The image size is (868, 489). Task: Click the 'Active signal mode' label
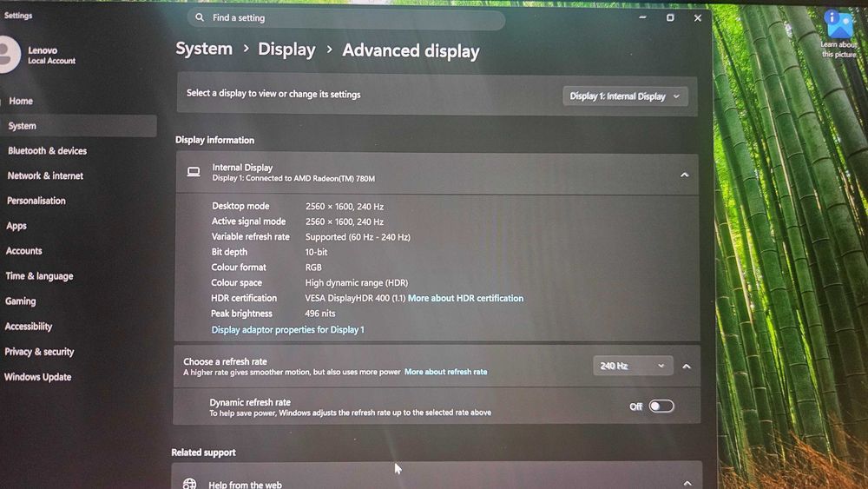pyautogui.click(x=248, y=221)
